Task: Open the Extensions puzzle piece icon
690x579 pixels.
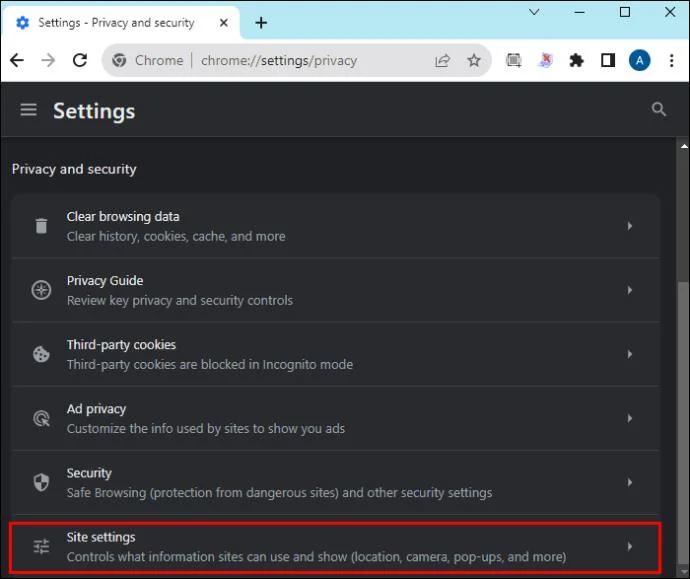Action: pyautogui.click(x=576, y=60)
